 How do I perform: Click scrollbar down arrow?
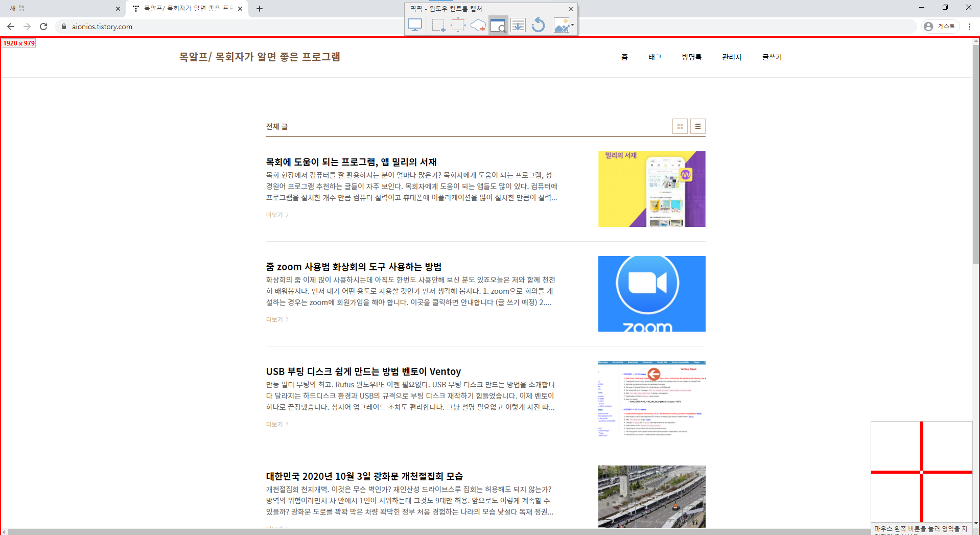pyautogui.click(x=976, y=524)
